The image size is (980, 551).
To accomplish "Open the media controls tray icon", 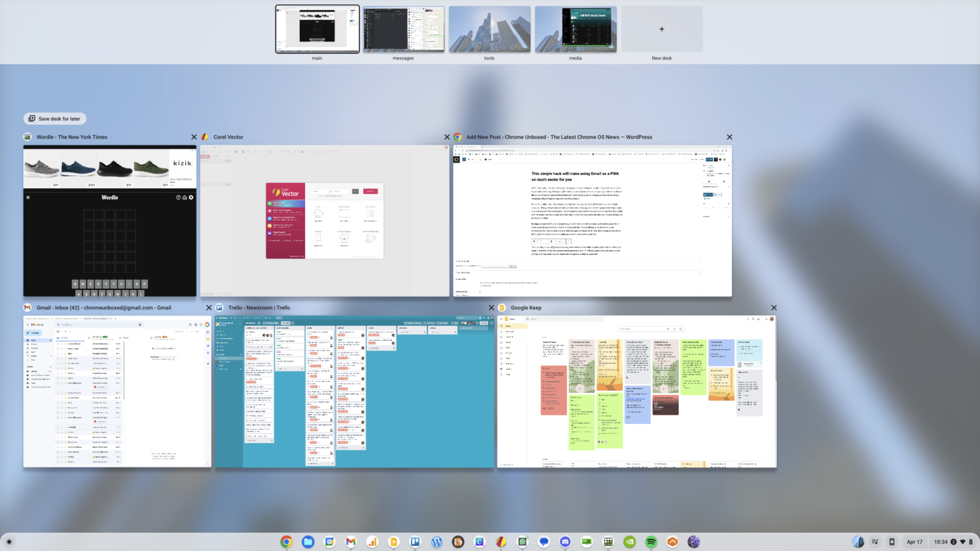I will [x=875, y=542].
